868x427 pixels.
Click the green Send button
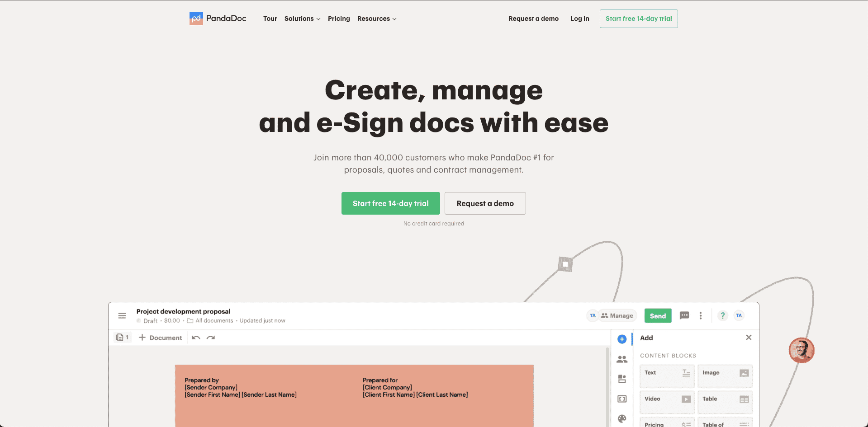(x=658, y=316)
